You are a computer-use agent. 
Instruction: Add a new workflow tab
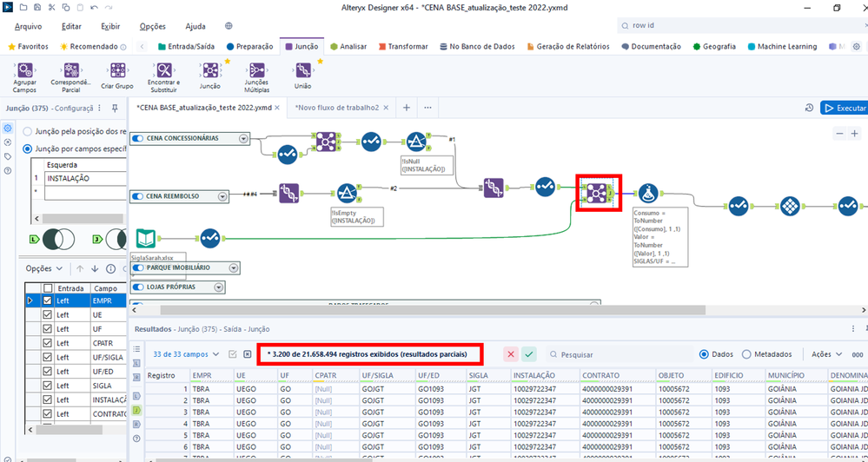click(406, 108)
